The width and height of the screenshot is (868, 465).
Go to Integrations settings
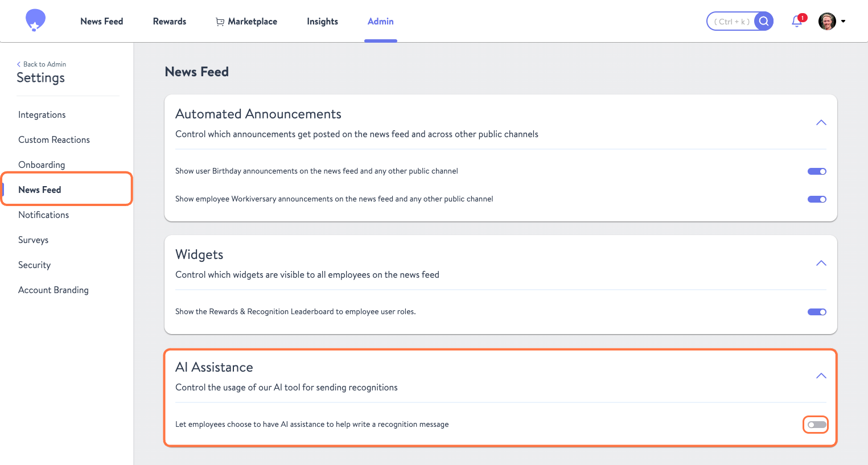click(x=42, y=115)
